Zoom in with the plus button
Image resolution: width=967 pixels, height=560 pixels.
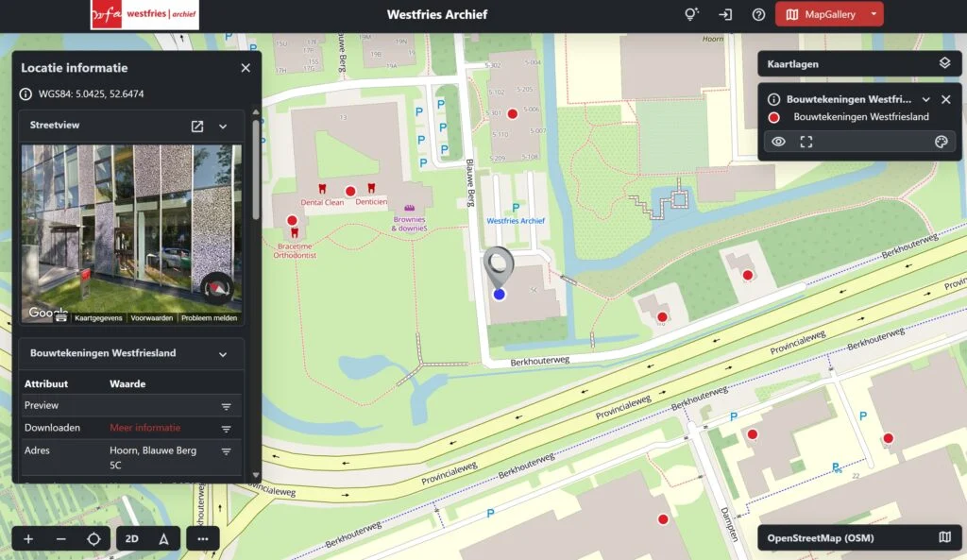tap(28, 539)
